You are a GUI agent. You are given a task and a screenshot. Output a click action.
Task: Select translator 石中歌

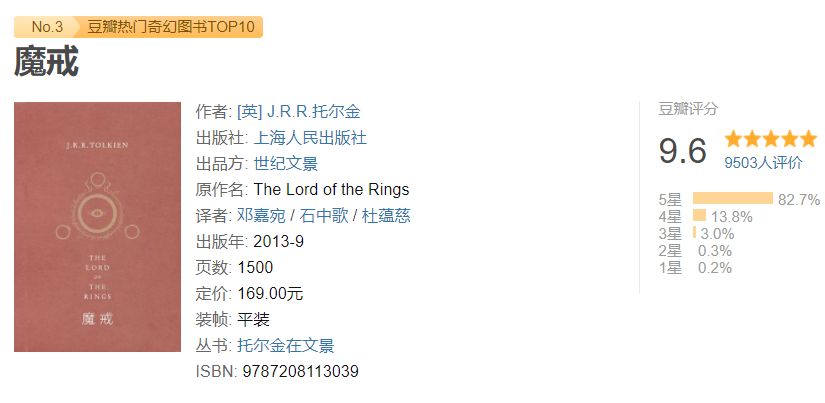coord(324,216)
